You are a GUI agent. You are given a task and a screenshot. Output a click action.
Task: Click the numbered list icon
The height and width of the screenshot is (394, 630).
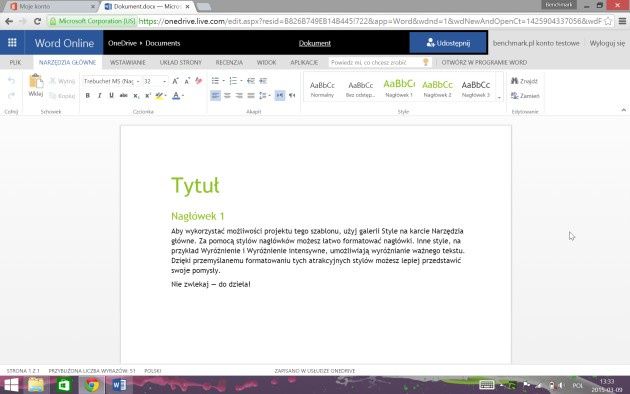(233, 81)
